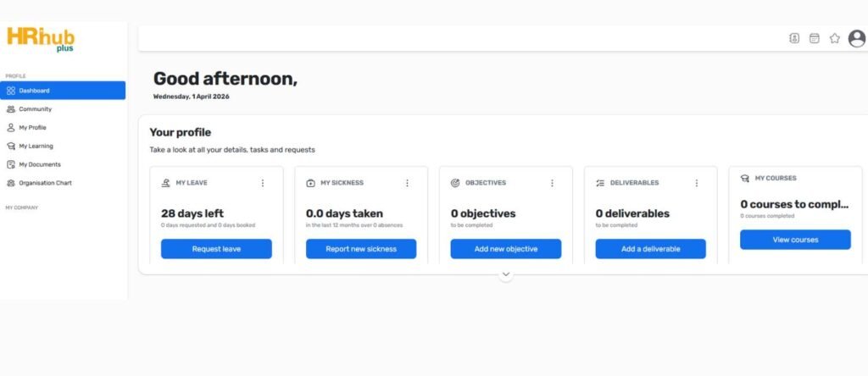
Task: Open My Documents from the sidebar
Action: 40,164
